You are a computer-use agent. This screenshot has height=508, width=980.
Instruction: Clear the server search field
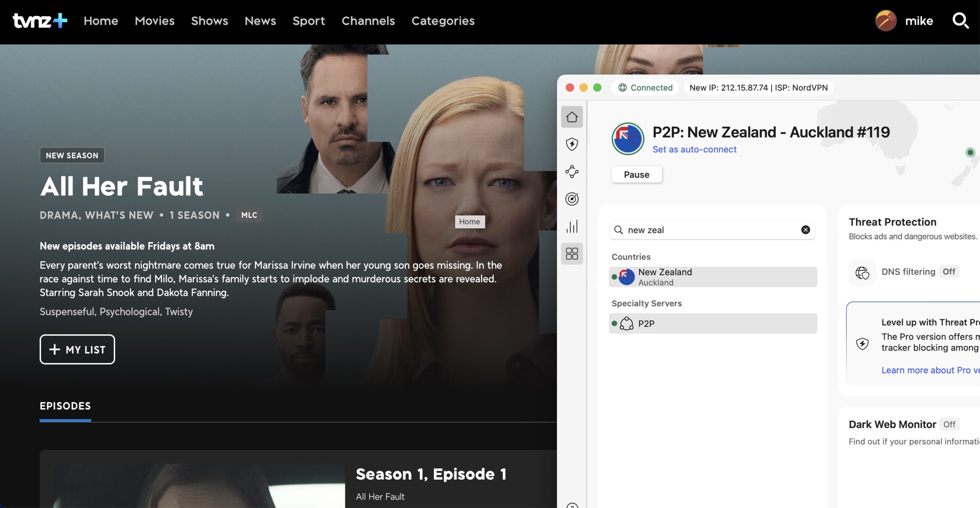click(805, 230)
